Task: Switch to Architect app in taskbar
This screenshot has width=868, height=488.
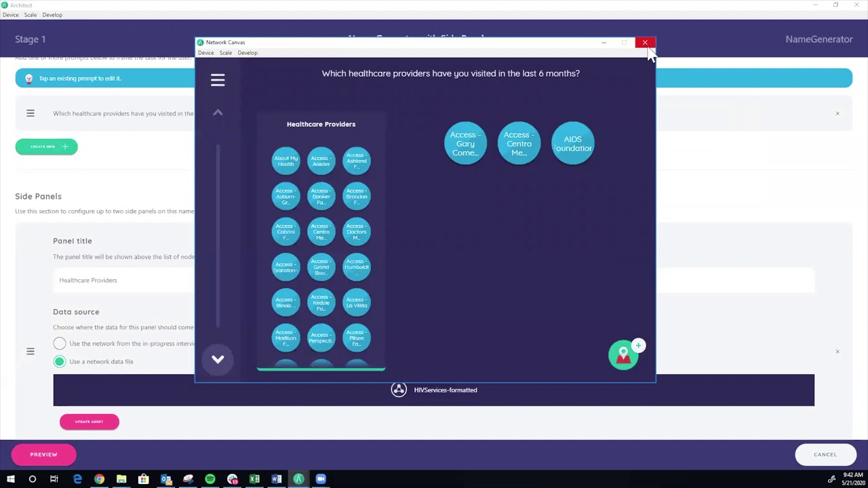Action: point(298,479)
